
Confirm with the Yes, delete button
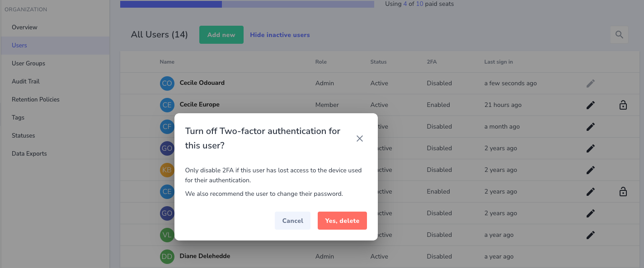[x=342, y=221]
